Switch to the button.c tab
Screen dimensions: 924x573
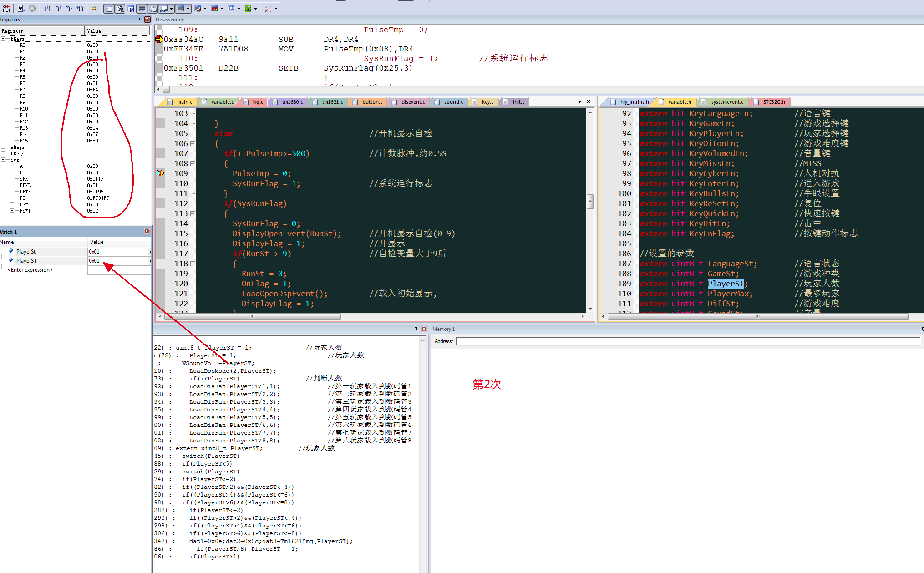coord(368,102)
